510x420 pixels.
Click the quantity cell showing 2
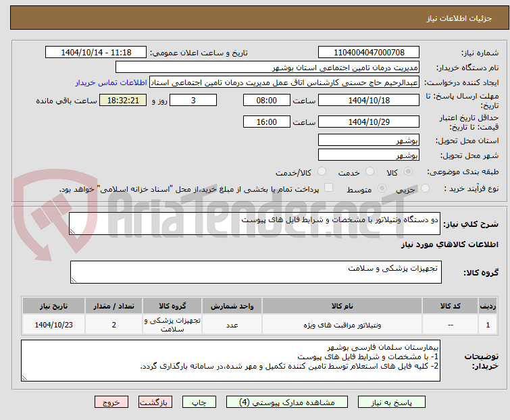[114, 325]
